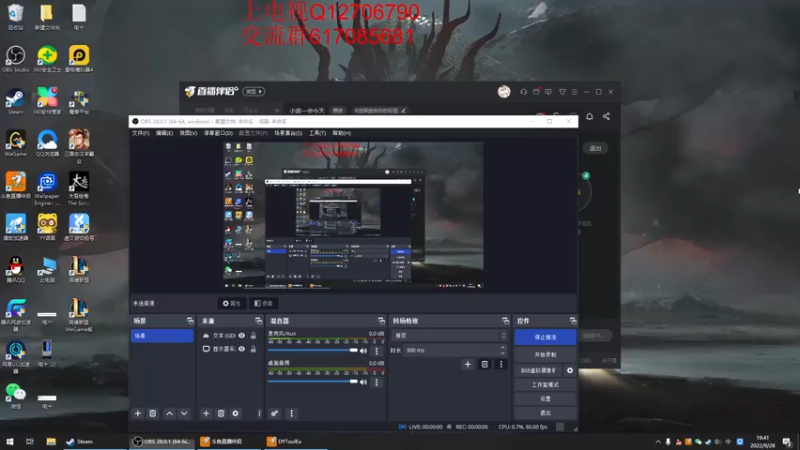Add a new source with plus icon
Image resolution: width=800 pixels, height=450 pixels.
click(x=206, y=413)
